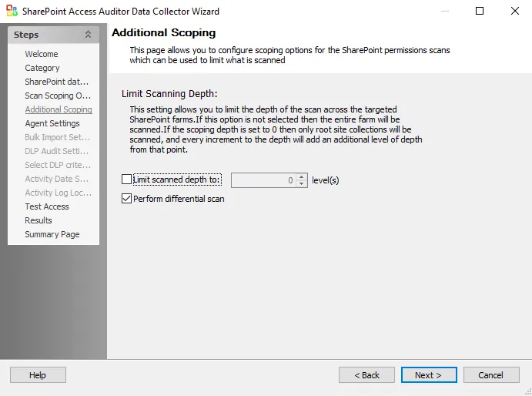Click the Help button
This screenshot has width=532, height=396.
pyautogui.click(x=38, y=375)
